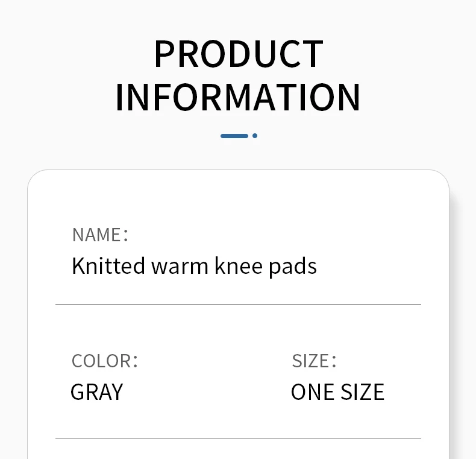476x459 pixels.
Task: Click the ONE SIZE value
Action: click(338, 392)
